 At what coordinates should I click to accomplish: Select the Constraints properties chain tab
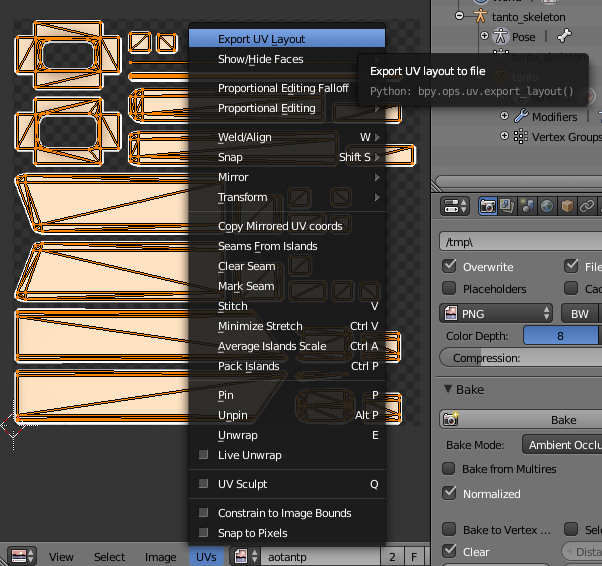[x=587, y=206]
